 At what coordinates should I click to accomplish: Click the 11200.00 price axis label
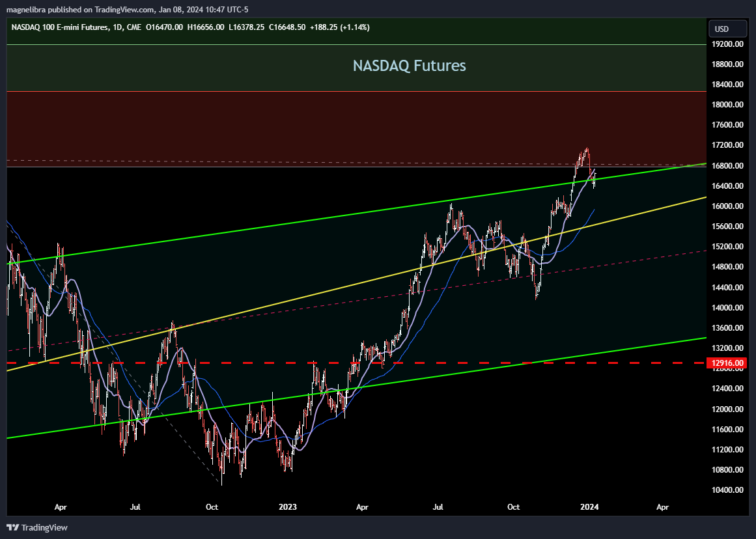click(727, 450)
